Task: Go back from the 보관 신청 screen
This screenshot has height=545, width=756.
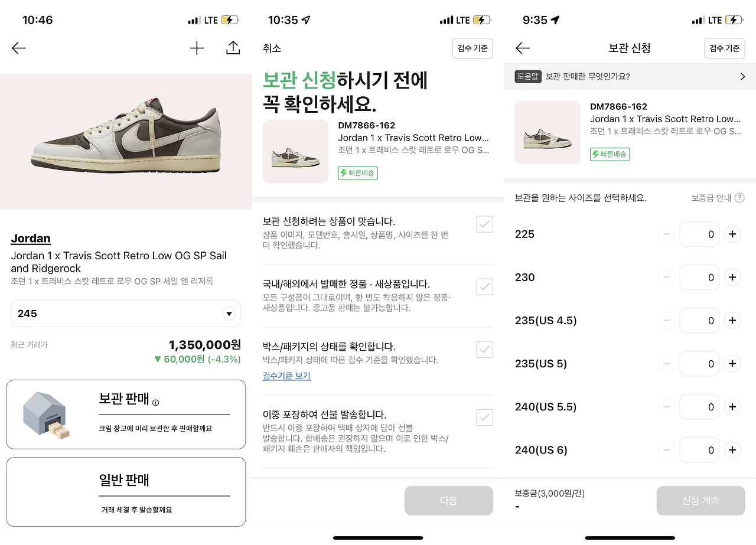Action: coord(523,48)
